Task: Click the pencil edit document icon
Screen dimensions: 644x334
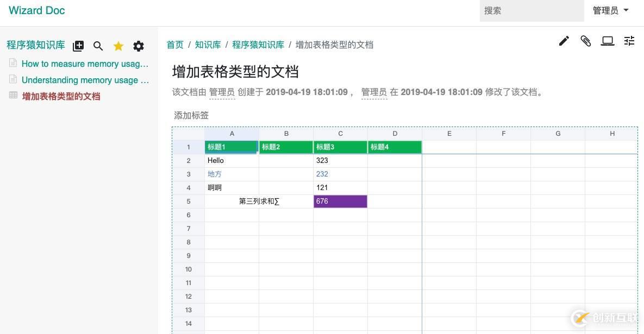Action: tap(564, 41)
